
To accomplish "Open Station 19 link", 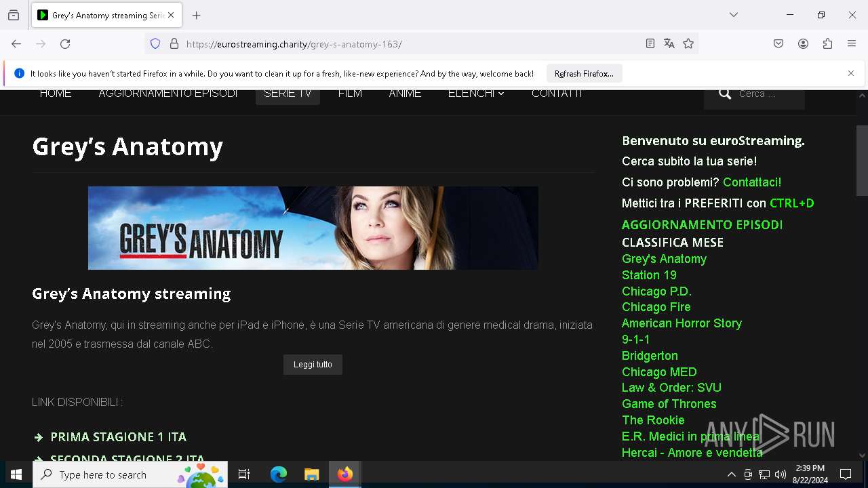I will tap(649, 275).
